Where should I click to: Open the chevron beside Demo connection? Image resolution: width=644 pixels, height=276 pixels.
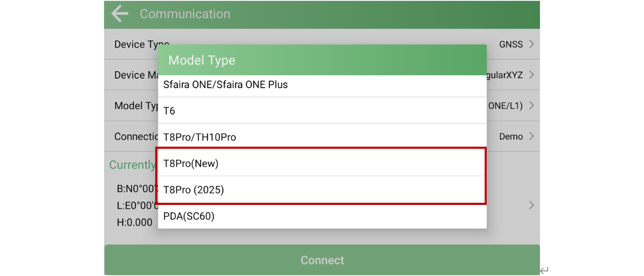[531, 136]
